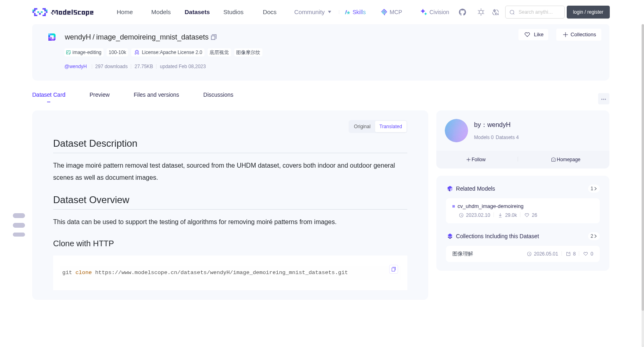Follow the user wendyH
The width and height of the screenshot is (644, 347).
point(476,160)
